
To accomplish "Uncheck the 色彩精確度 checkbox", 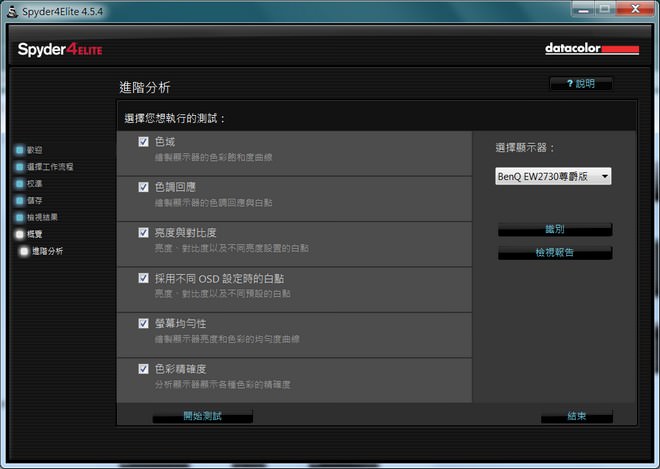I will click(144, 369).
